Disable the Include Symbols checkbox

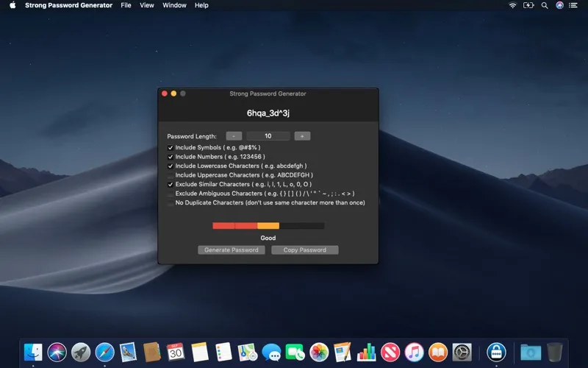coord(171,148)
